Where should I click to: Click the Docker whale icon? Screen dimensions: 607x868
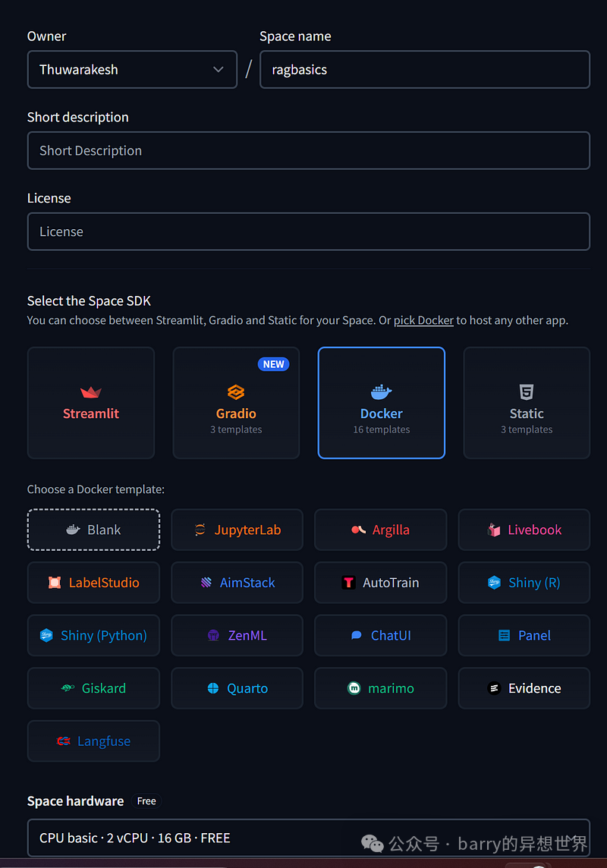pyautogui.click(x=381, y=392)
